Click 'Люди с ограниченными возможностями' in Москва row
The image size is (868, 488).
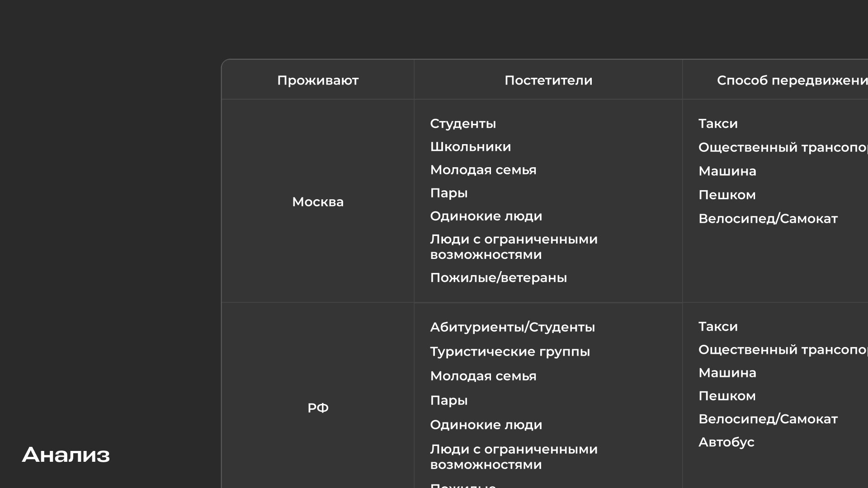pyautogui.click(x=513, y=247)
